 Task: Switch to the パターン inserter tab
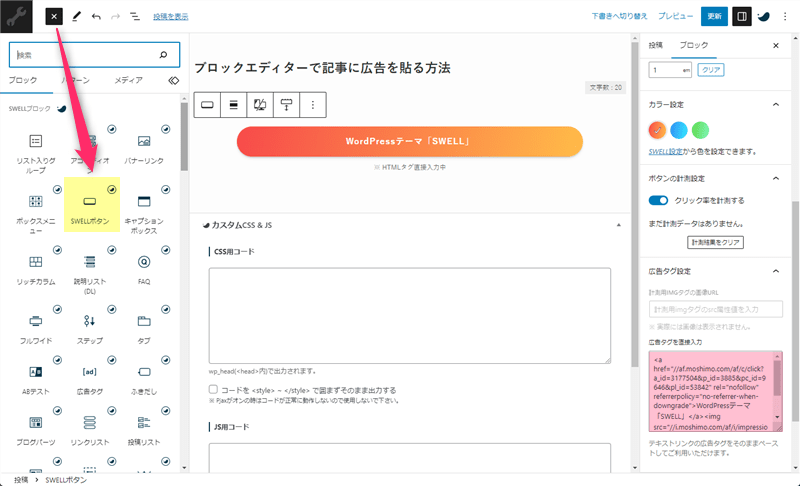[76, 81]
